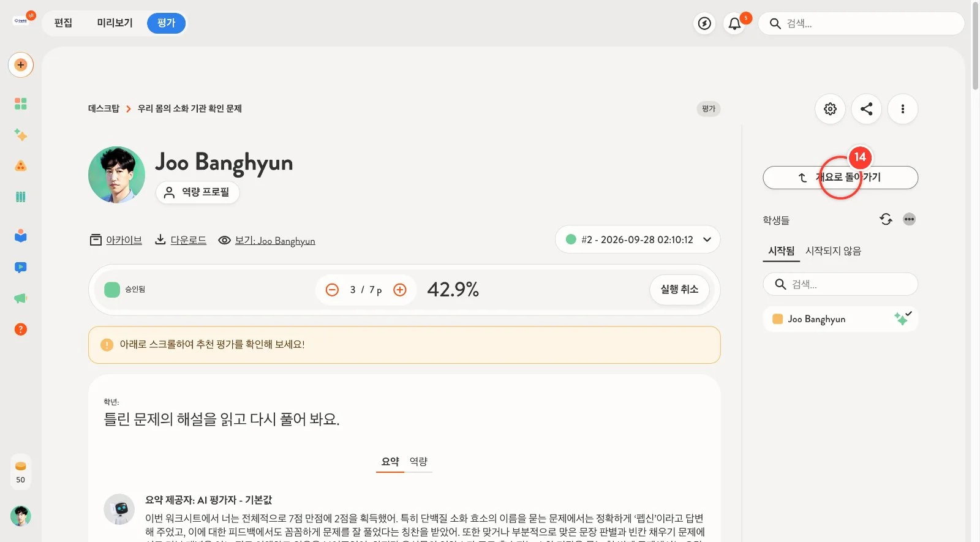Increase the score with plus button
980x542 pixels.
pyautogui.click(x=400, y=290)
